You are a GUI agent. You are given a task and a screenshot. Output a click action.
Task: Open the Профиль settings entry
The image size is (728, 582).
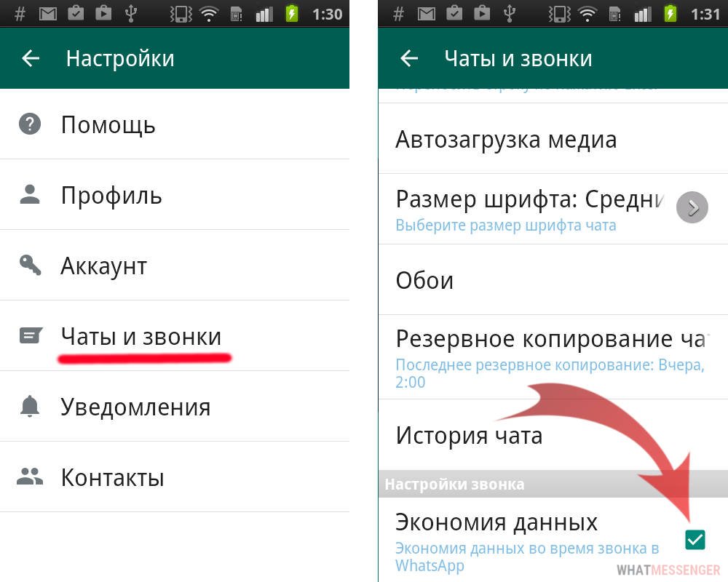175,194
